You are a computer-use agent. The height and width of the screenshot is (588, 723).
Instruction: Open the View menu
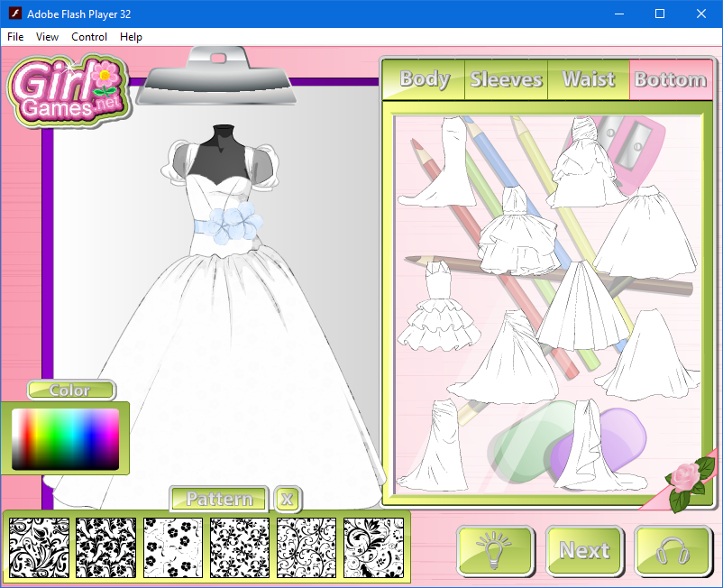tap(47, 37)
